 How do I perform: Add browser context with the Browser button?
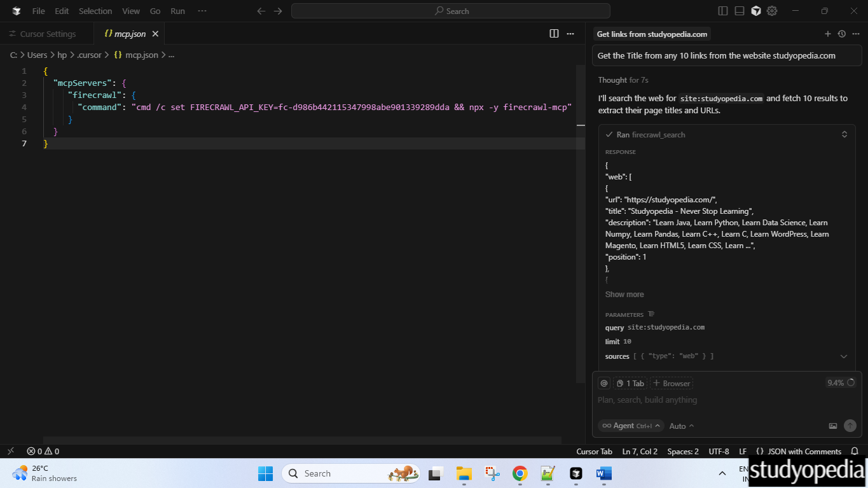(x=671, y=382)
